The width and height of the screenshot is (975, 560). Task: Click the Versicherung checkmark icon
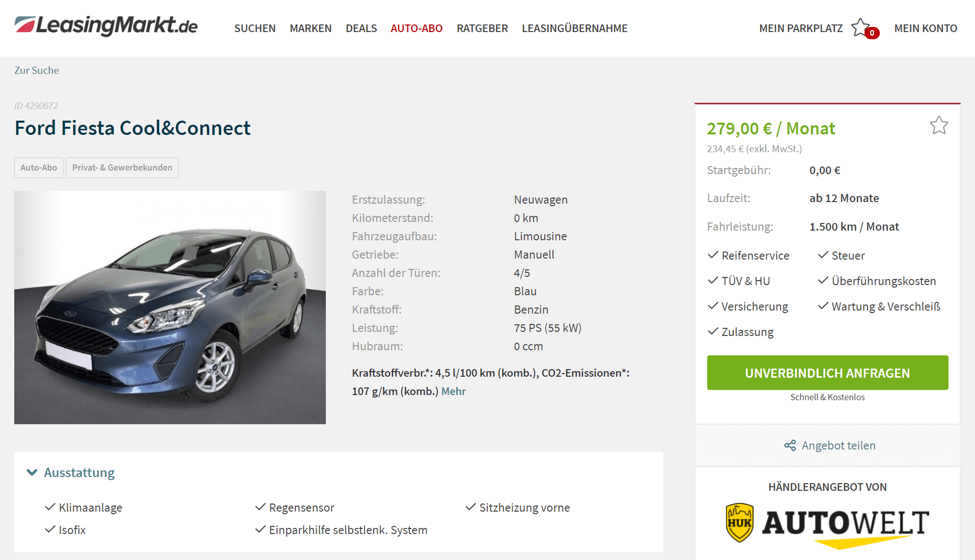713,305
